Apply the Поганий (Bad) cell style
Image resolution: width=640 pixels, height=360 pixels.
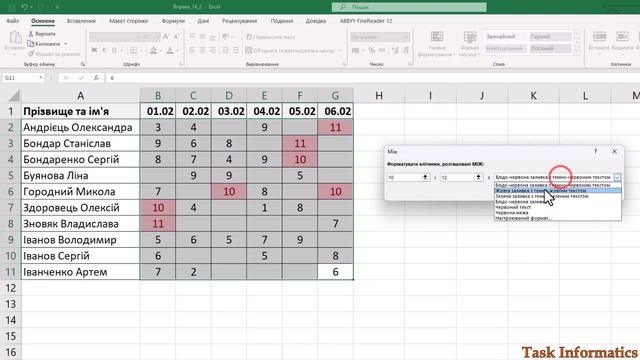[550, 48]
